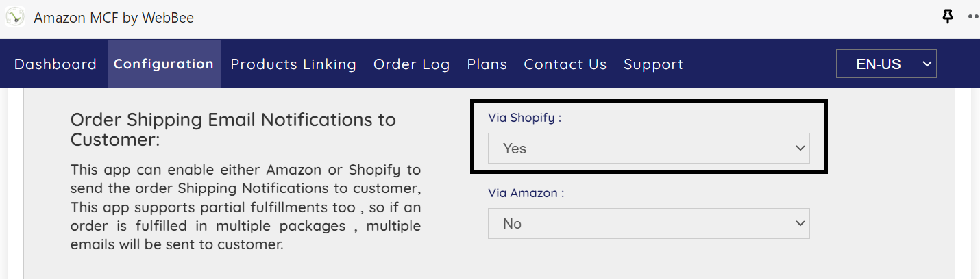The height and width of the screenshot is (280, 980).
Task: Expand the EN-US language dropdown
Action: [885, 64]
